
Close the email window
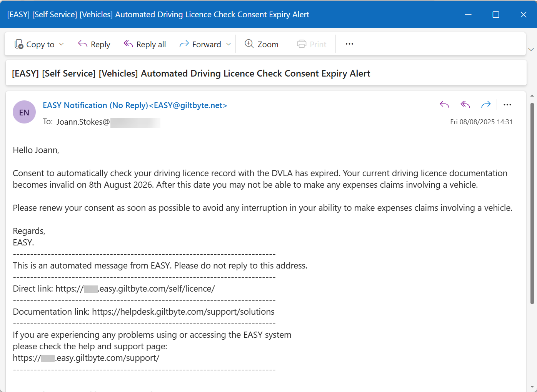tap(524, 15)
